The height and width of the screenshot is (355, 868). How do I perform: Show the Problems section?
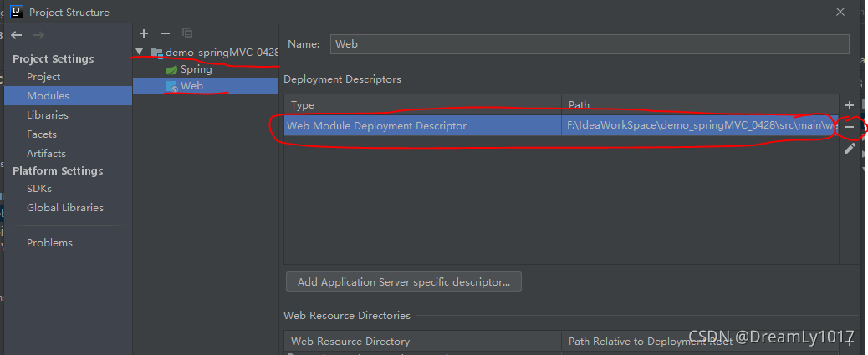(49, 243)
